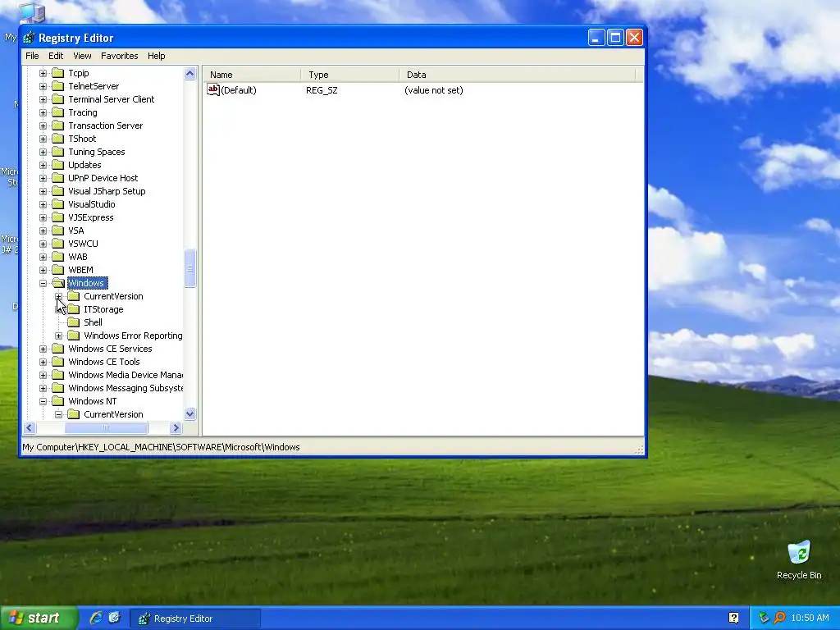Click the ITStorage folder icon
Image resolution: width=840 pixels, height=630 pixels.
[x=73, y=309]
